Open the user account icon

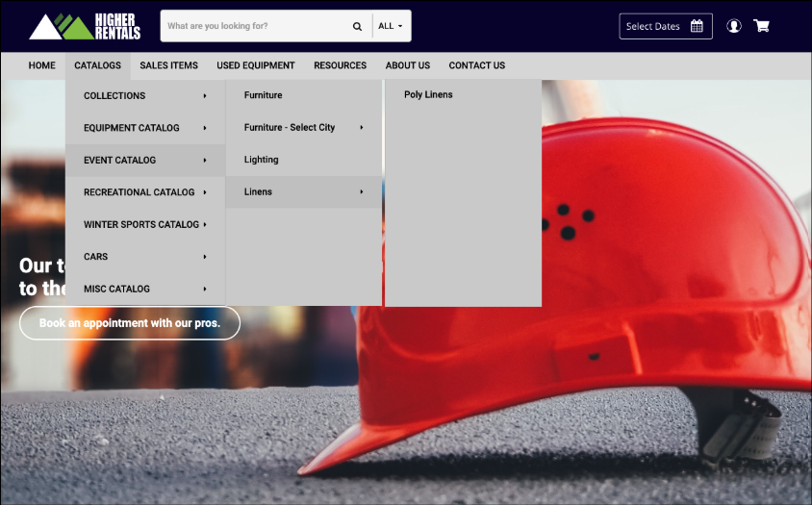[734, 26]
